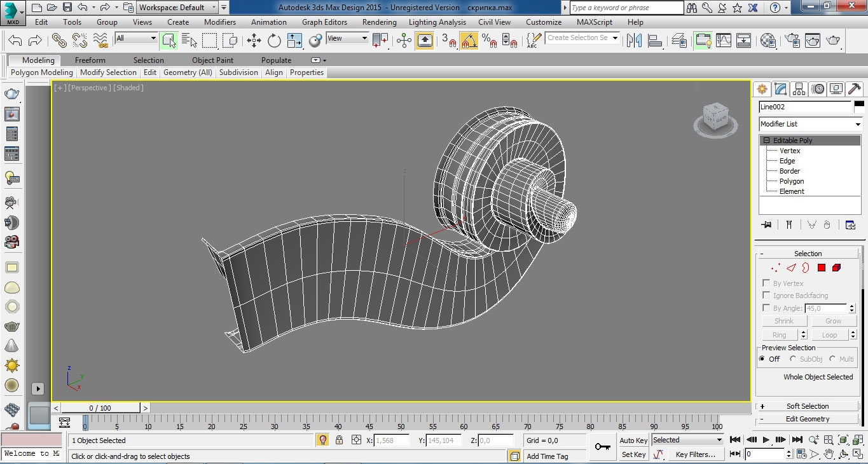Activate the Select and Rotate tool
The image size is (868, 464).
click(274, 41)
